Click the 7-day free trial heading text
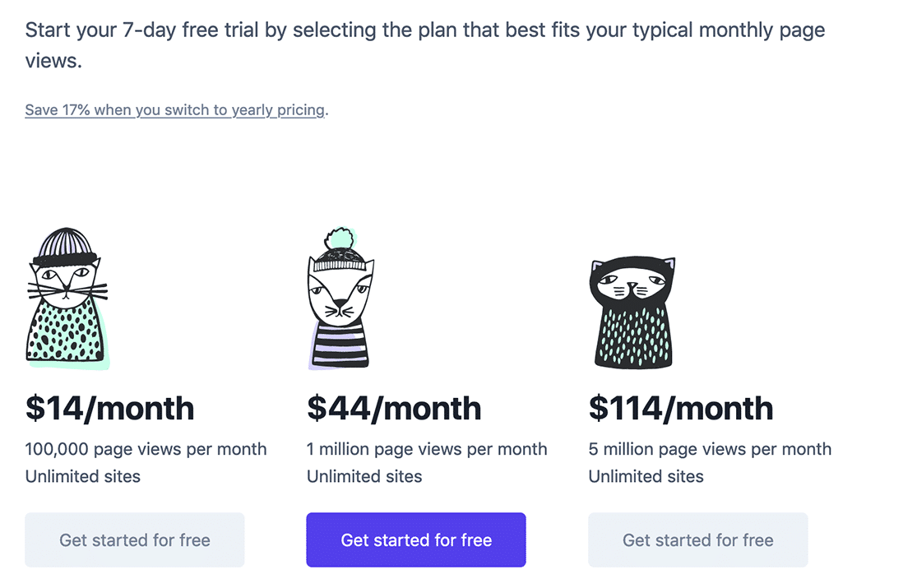The width and height of the screenshot is (903, 588). 411,30
